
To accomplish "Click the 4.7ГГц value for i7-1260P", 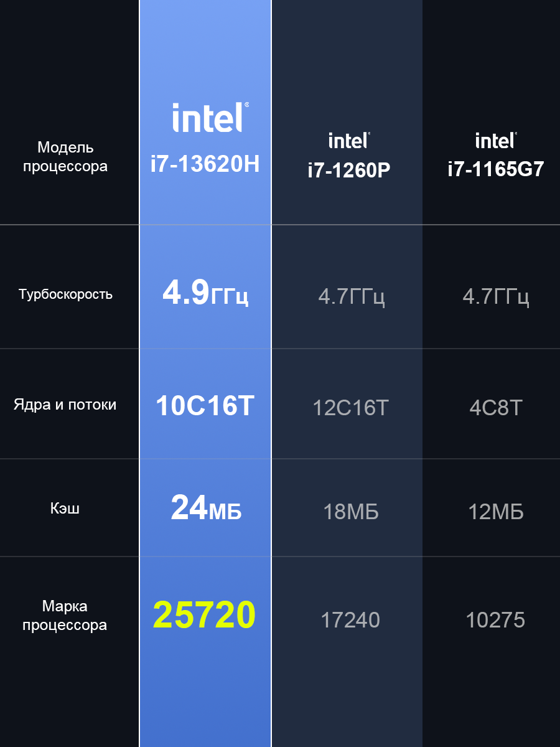I will [352, 296].
